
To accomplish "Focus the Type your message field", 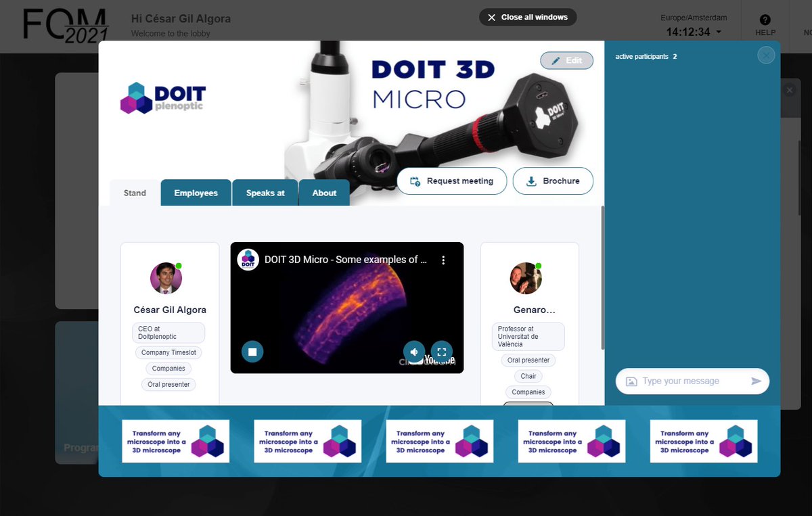I will 693,381.
